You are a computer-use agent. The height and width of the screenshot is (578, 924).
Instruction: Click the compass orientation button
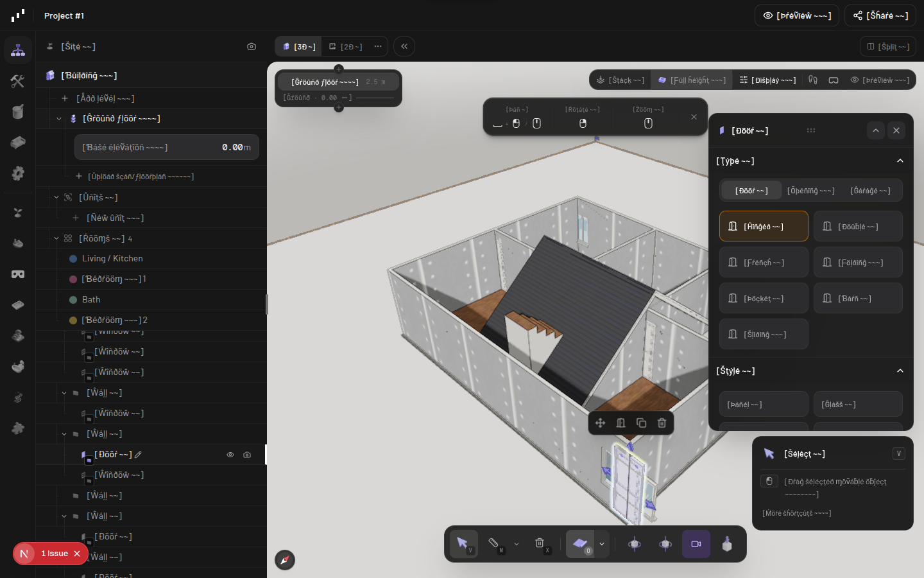[285, 560]
